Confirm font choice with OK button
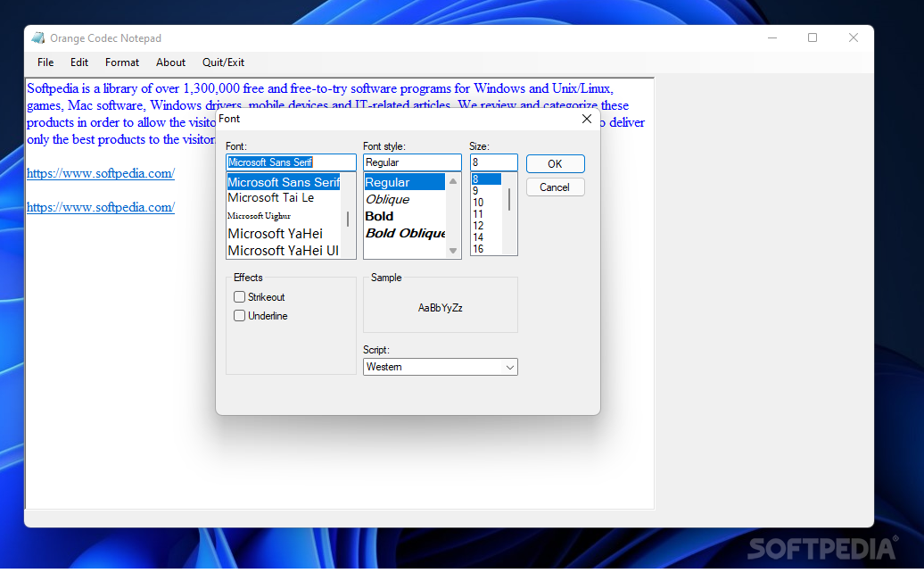 coord(555,164)
